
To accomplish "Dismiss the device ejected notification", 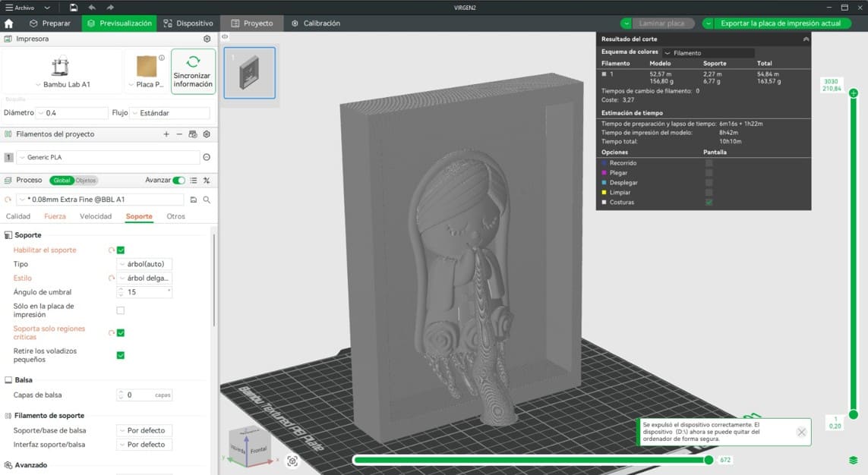I will click(x=801, y=432).
